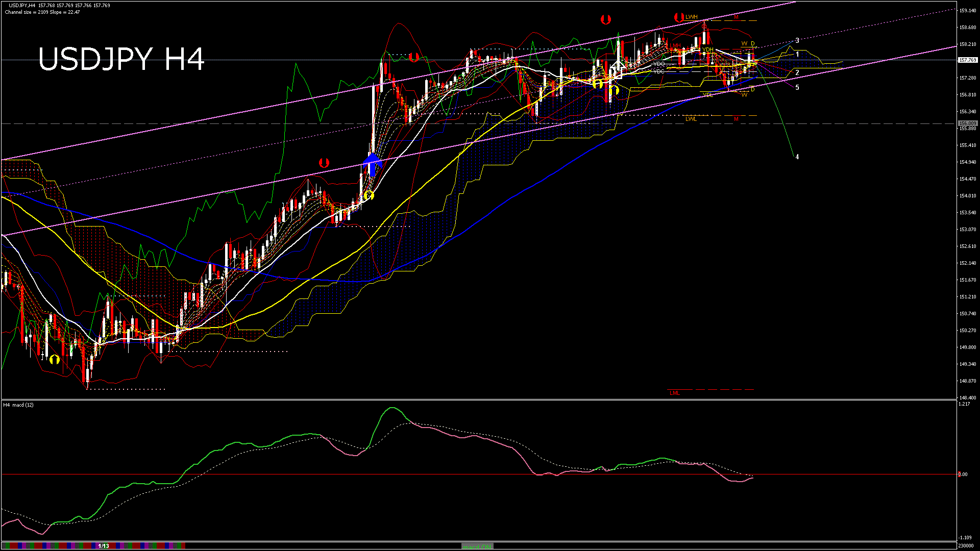
Task: Click the current price tag 157.769 on axis
Action: pos(967,60)
